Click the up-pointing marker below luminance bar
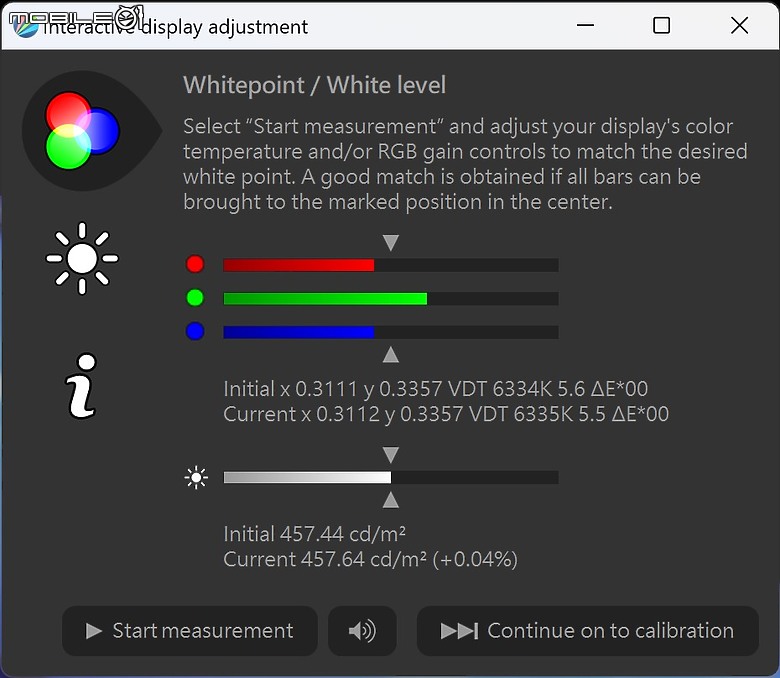 pyautogui.click(x=391, y=500)
